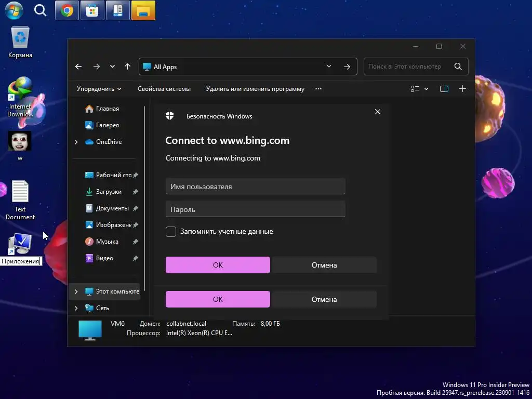Open the pinned File Explorer folder icon

pos(143,10)
